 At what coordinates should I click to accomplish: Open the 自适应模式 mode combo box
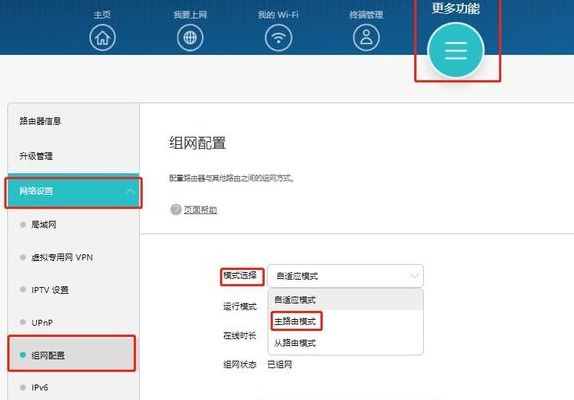point(346,276)
